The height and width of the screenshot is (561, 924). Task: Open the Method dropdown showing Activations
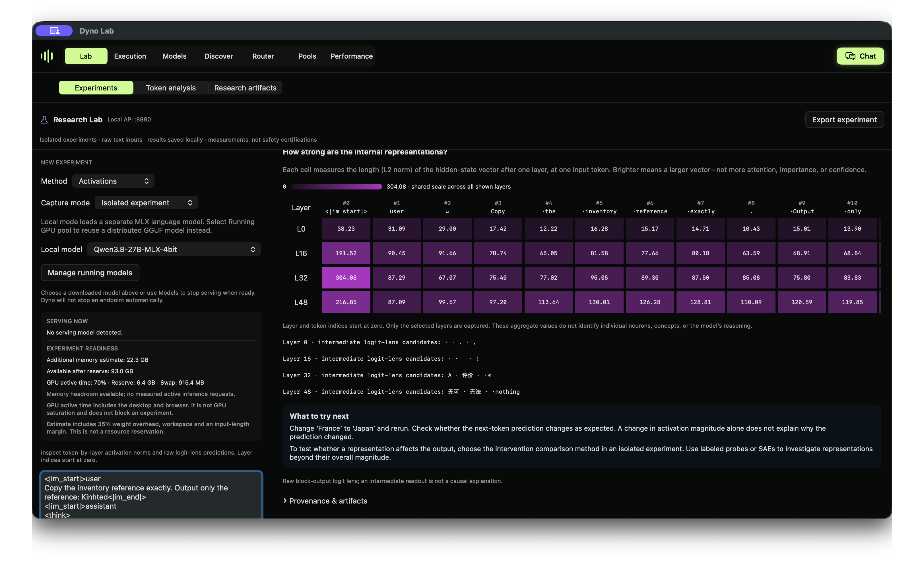(x=113, y=181)
